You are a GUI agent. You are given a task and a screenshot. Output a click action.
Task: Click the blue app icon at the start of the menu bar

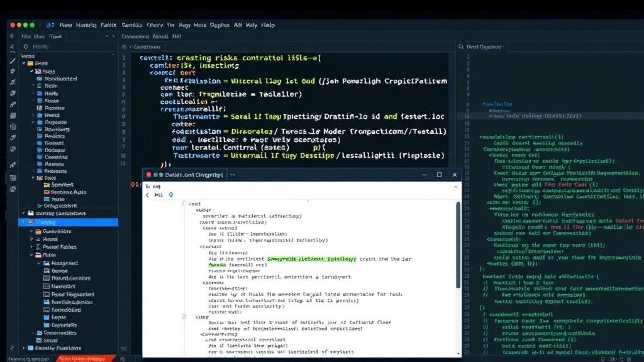click(x=50, y=25)
